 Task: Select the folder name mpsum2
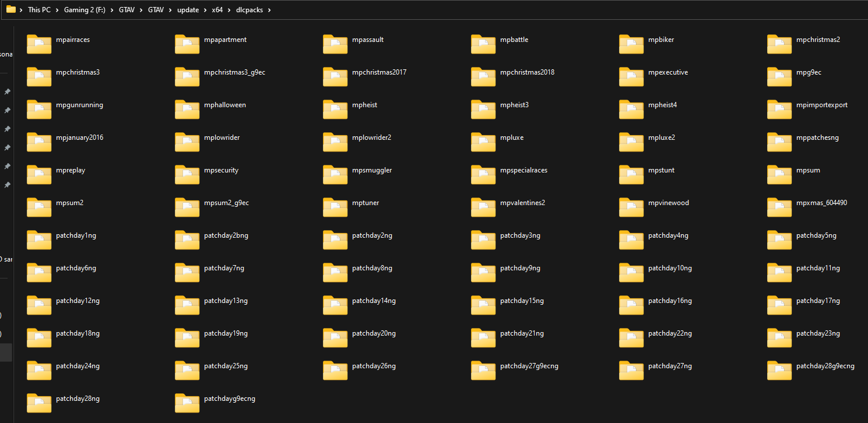(70, 203)
